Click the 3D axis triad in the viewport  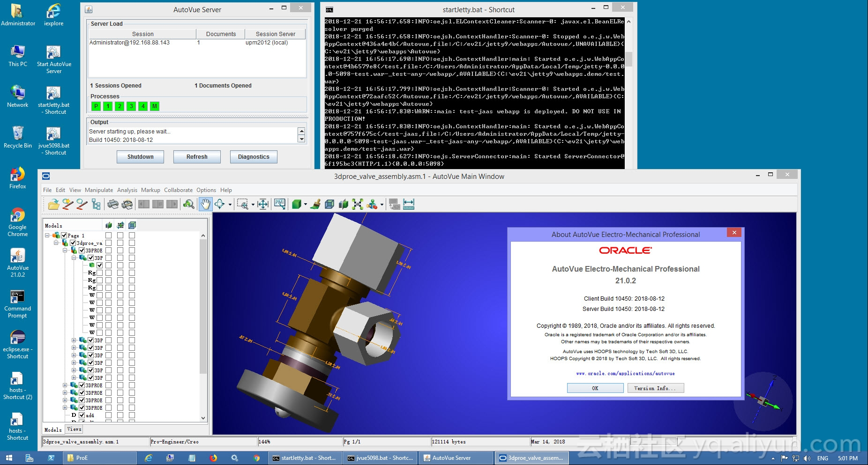pyautogui.click(x=763, y=401)
